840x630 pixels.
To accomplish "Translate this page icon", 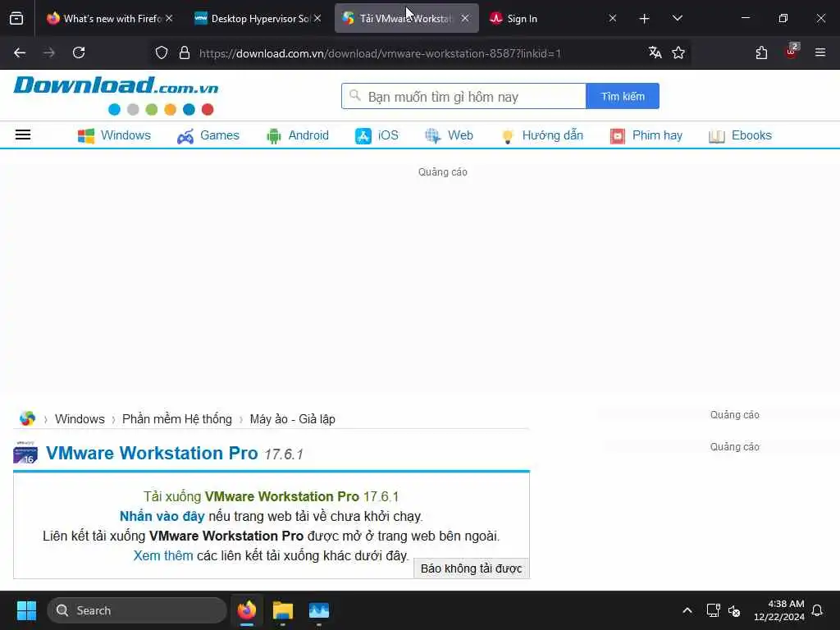I will pos(655,52).
